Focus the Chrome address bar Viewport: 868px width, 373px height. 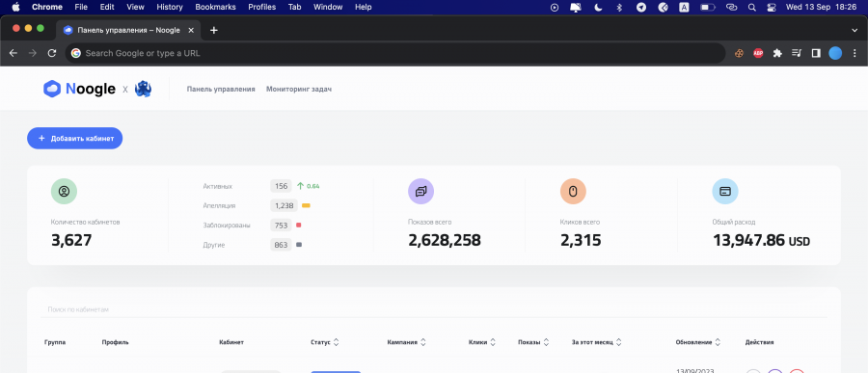(x=395, y=53)
